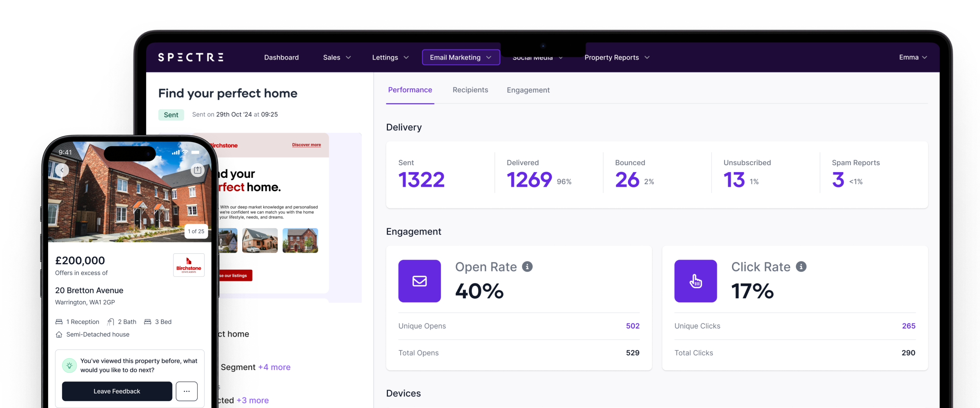Click the SPECTRE logo
980x408 pixels.
pos(191,58)
